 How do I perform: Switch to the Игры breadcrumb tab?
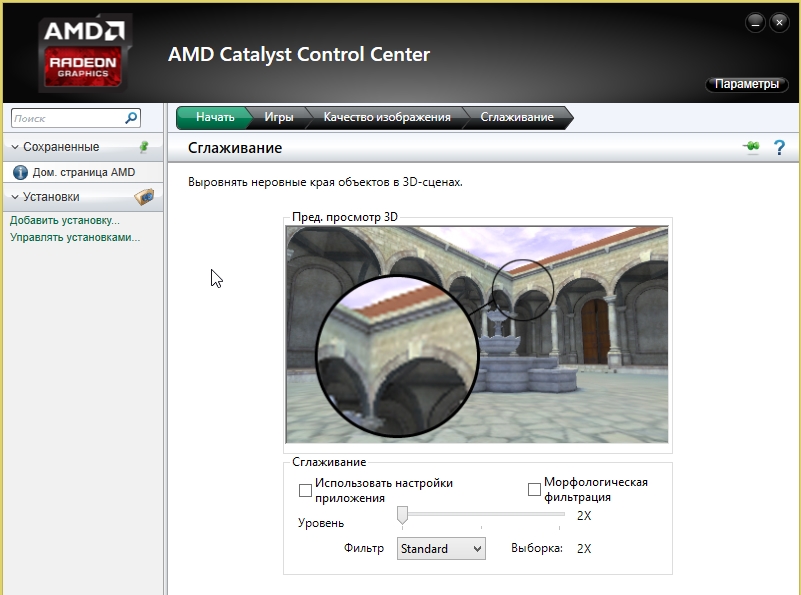click(279, 117)
